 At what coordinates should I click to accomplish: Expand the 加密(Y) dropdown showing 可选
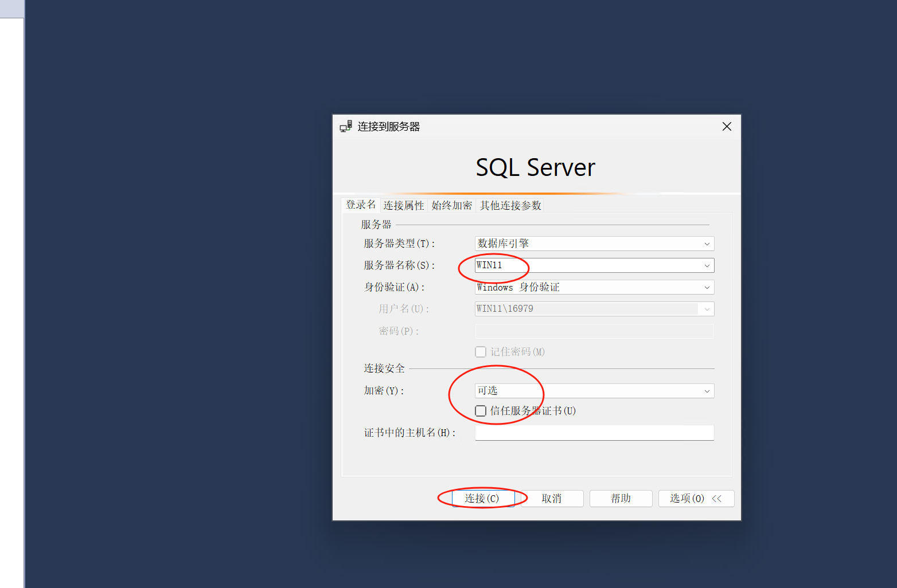[x=707, y=390]
